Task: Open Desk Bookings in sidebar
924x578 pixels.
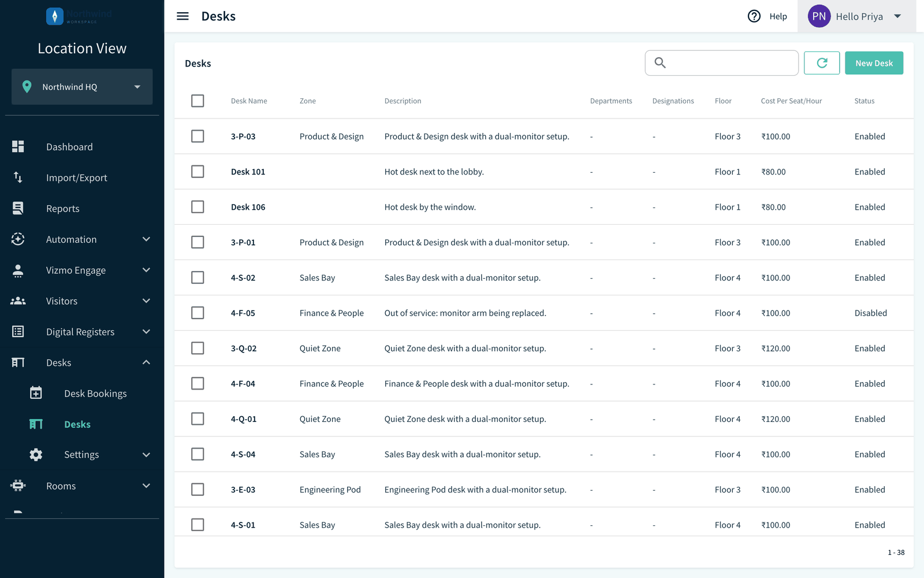Action: click(95, 394)
